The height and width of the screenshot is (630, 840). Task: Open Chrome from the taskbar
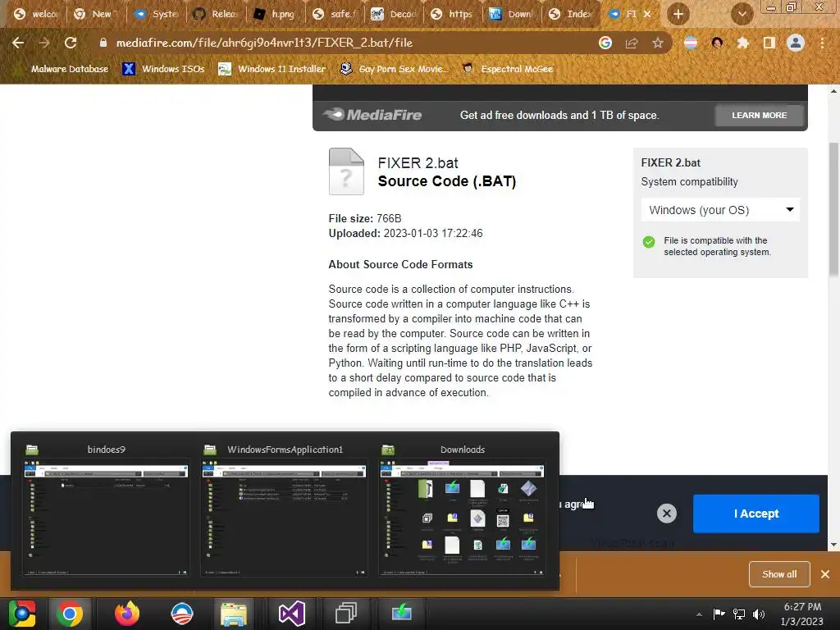point(69,614)
